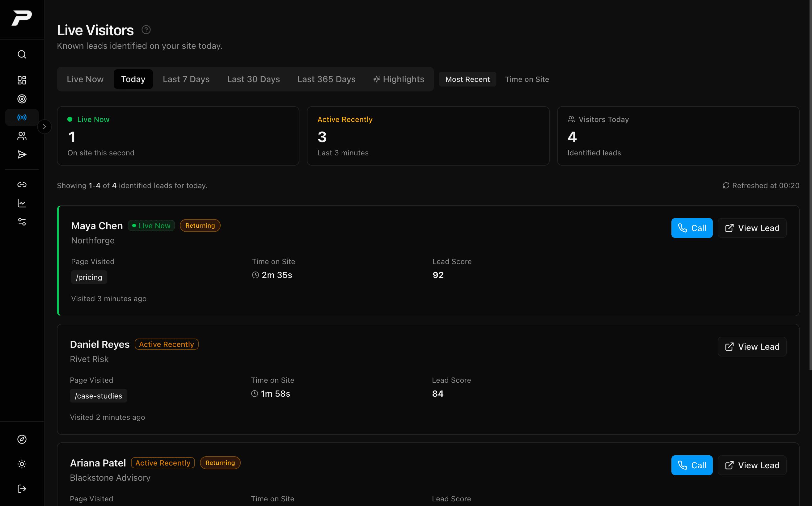The height and width of the screenshot is (506, 812).
Task: Open search from the sidebar magnifier icon
Action: [x=22, y=54]
